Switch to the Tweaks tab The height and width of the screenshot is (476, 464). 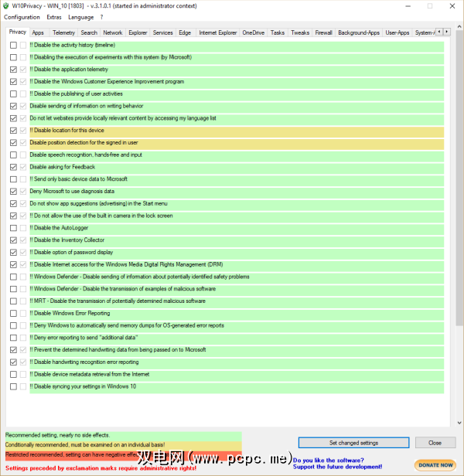(x=300, y=32)
